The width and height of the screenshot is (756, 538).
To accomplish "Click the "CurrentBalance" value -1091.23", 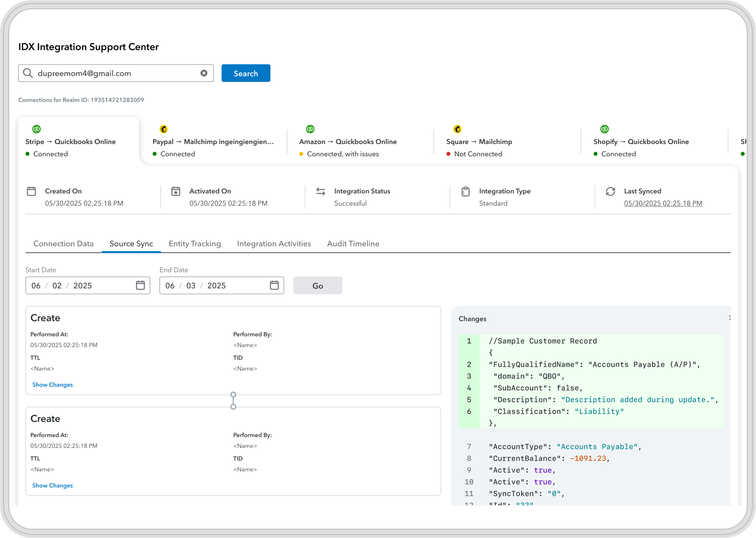I will (588, 458).
